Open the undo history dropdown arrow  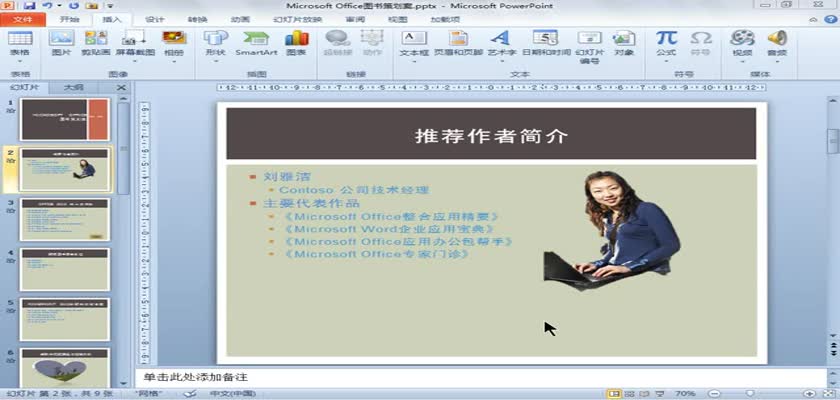(59, 6)
